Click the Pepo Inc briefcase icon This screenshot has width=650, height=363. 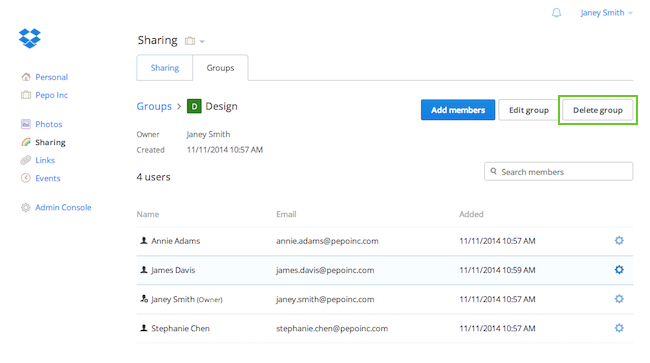tap(26, 95)
